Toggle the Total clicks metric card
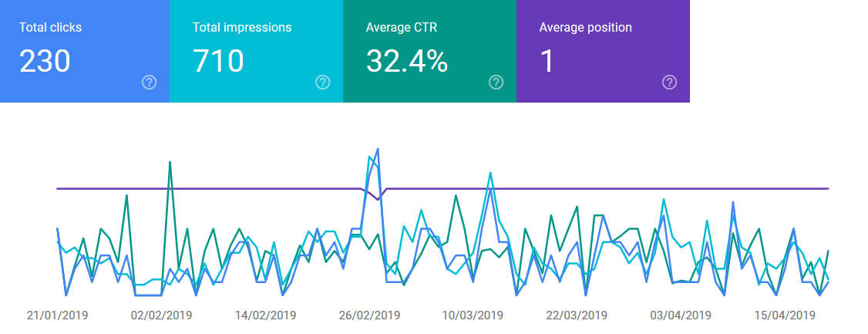The image size is (868, 334). [85, 51]
